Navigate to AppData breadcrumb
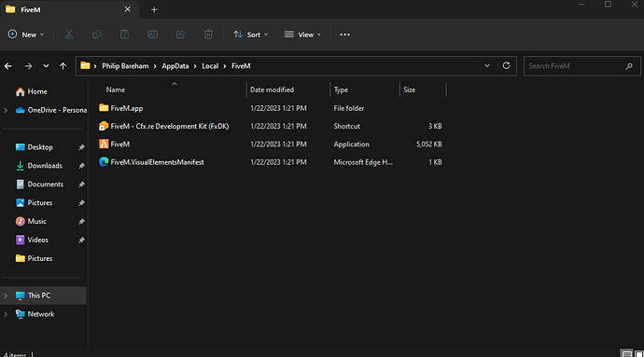Image resolution: width=644 pixels, height=357 pixels. click(175, 66)
